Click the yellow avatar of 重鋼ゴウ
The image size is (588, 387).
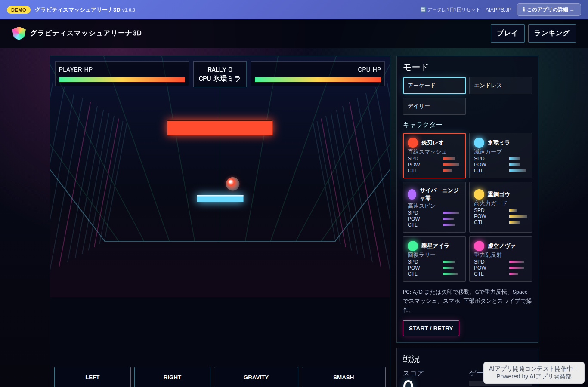click(x=479, y=194)
